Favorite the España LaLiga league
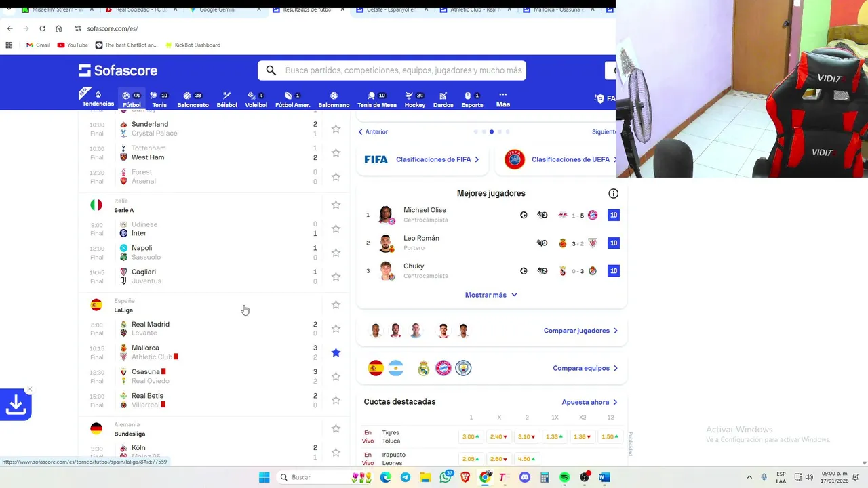Screen dimensions: 868x488 click(x=336, y=305)
